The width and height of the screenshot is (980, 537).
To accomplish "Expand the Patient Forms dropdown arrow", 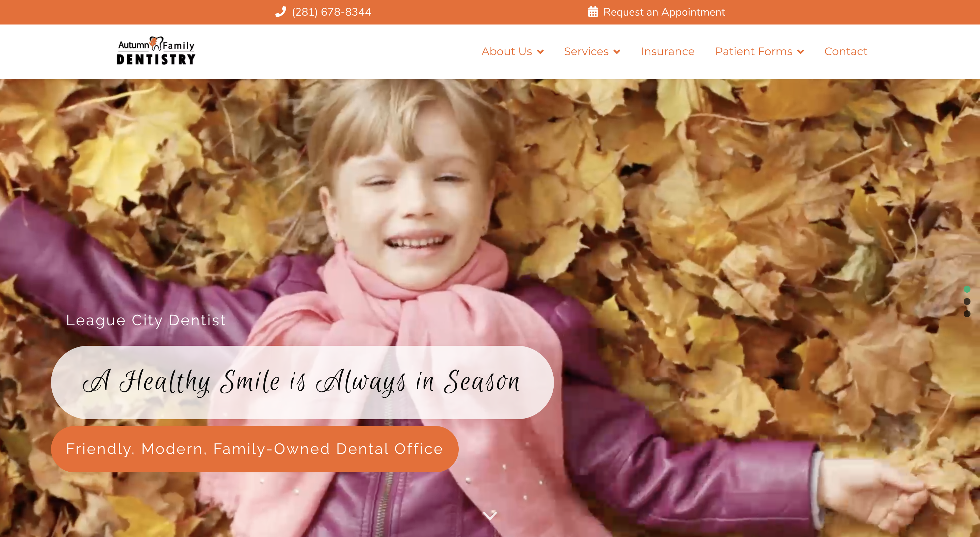I will click(x=800, y=52).
